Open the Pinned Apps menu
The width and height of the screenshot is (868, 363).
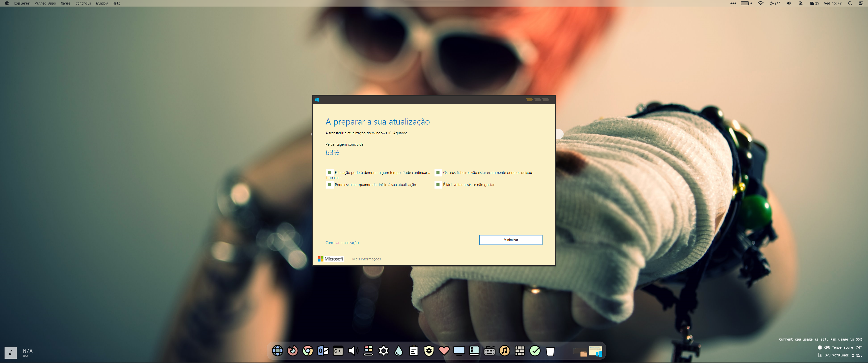pyautogui.click(x=45, y=3)
